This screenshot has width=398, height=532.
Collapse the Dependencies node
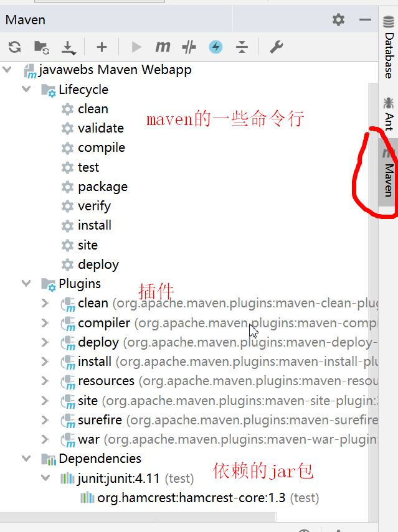[x=26, y=459]
